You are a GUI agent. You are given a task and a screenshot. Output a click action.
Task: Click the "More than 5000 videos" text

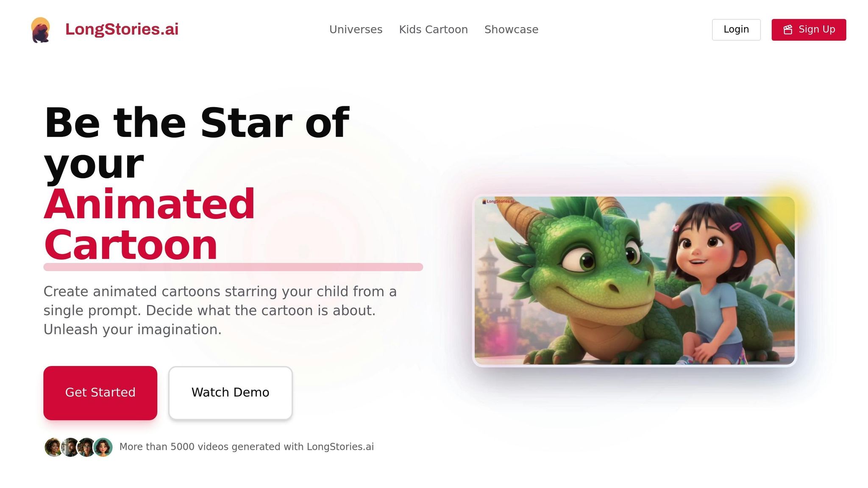(x=247, y=447)
